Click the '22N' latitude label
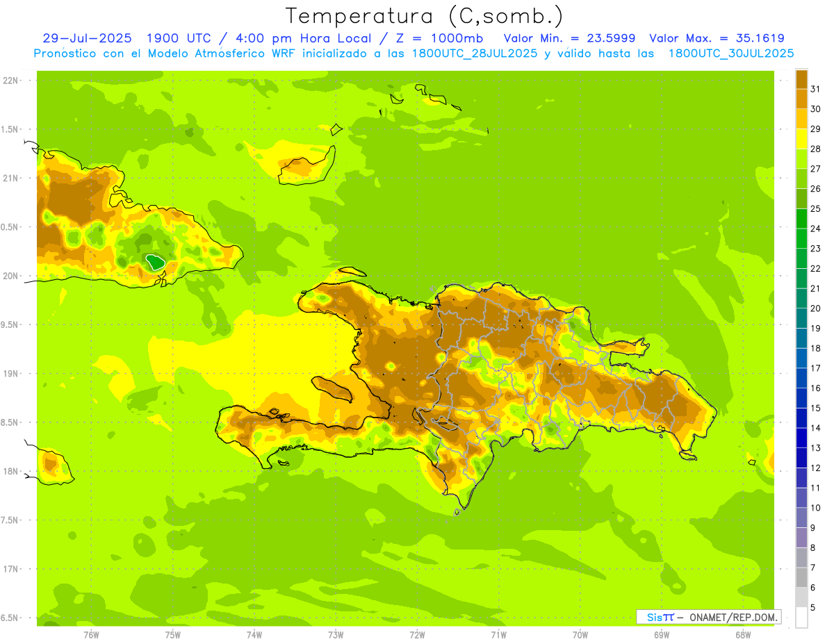 pos(11,81)
